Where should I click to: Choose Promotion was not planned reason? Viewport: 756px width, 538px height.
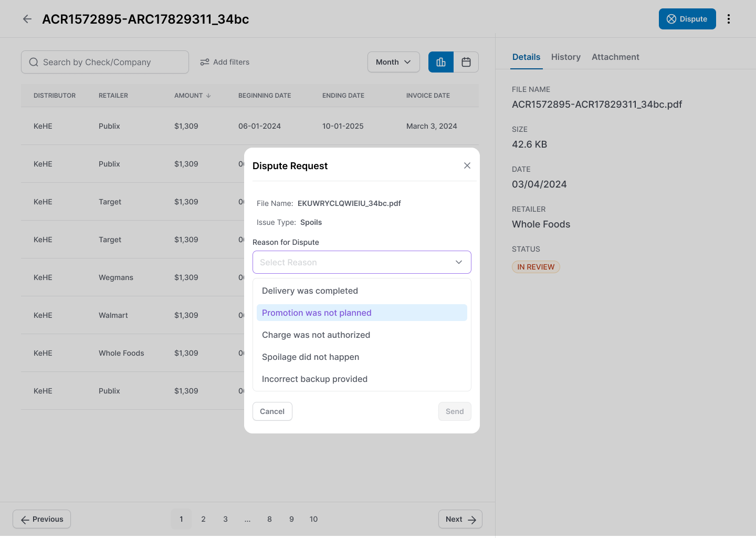[362, 313]
